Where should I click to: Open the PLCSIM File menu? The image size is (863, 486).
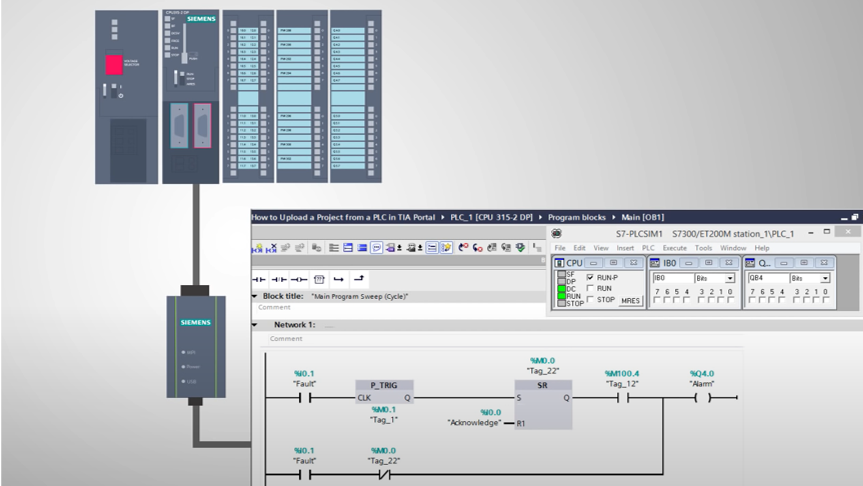[560, 248]
